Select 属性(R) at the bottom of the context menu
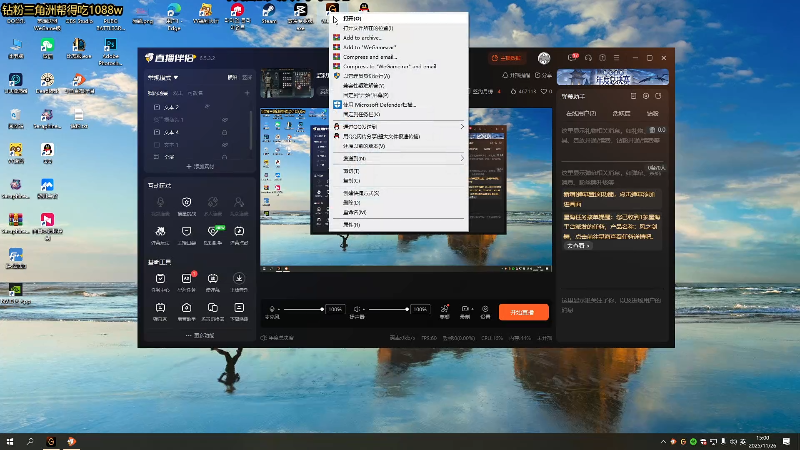800x450 pixels. point(399,224)
